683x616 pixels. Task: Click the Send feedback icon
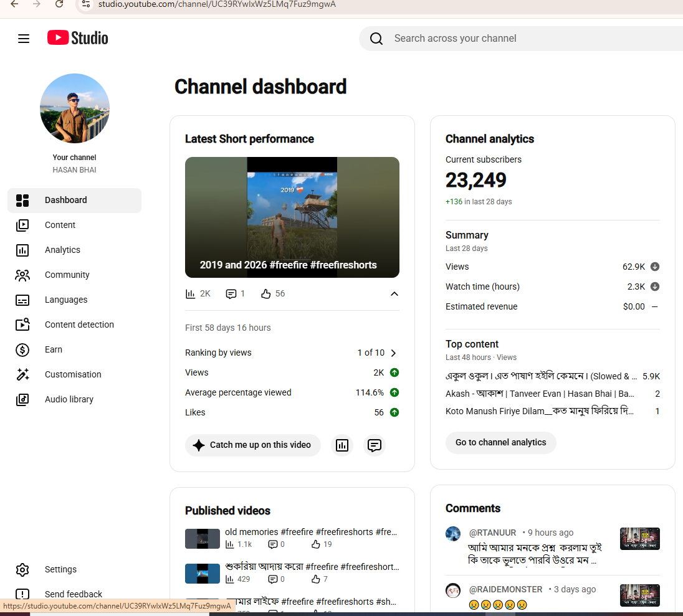(22, 594)
